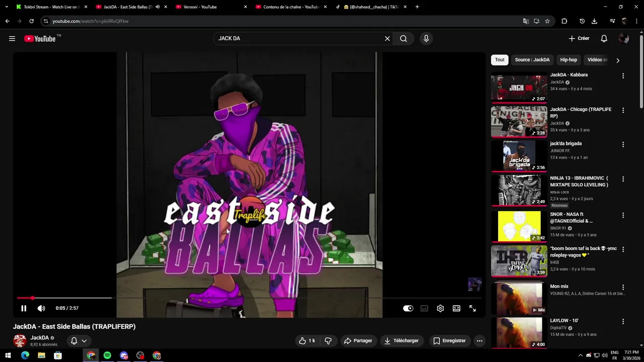Viewport: 644px width, 362px height.
Task: Pause the video
Action: pos(24,308)
